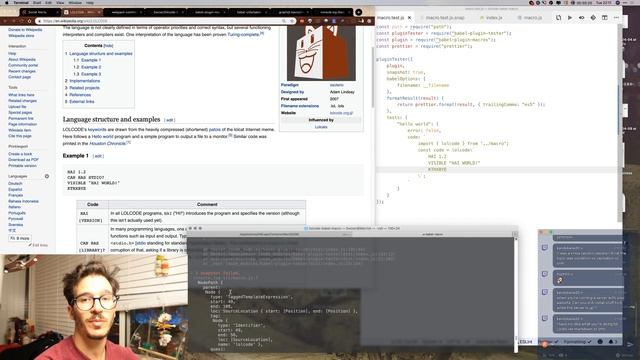Click the Formatting check item in VS Code status bar
Screen dimensions: 640x360
coord(577,342)
